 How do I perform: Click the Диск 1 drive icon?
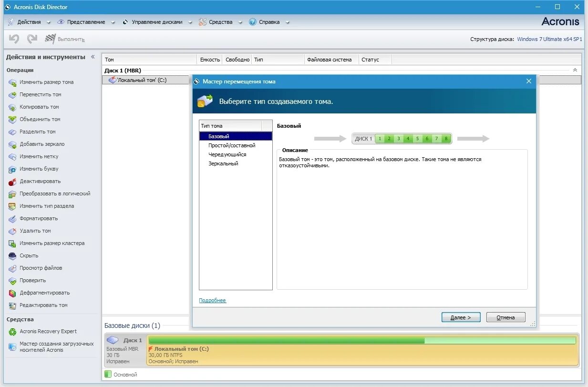click(113, 340)
